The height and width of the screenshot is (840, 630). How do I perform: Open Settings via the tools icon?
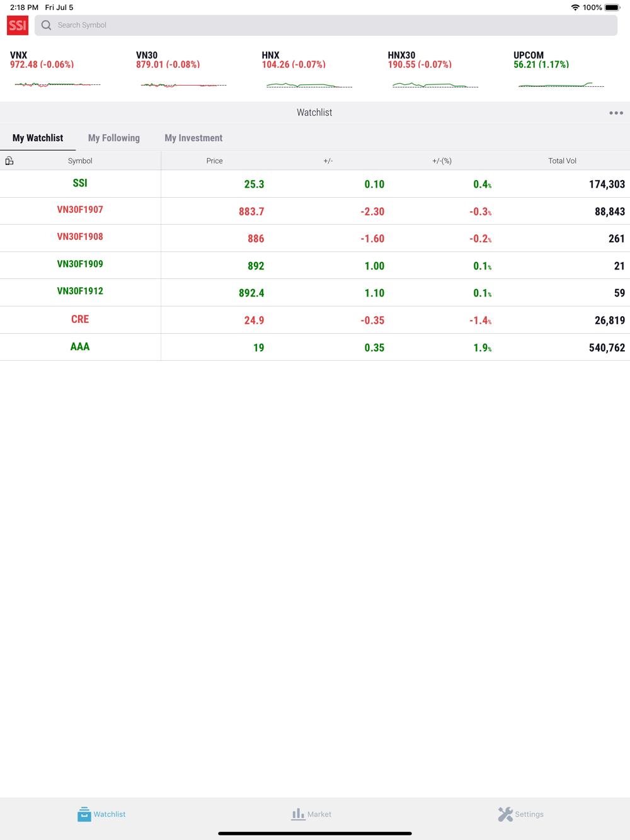click(x=505, y=814)
